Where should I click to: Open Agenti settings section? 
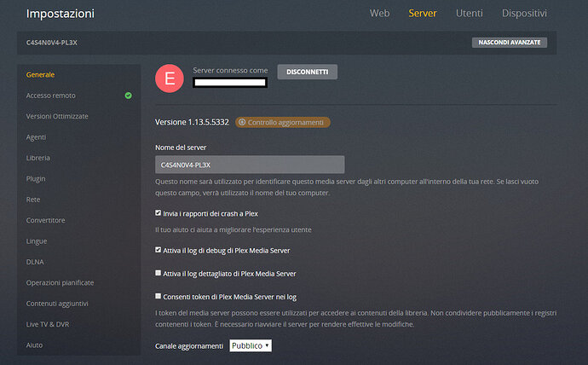pos(36,137)
